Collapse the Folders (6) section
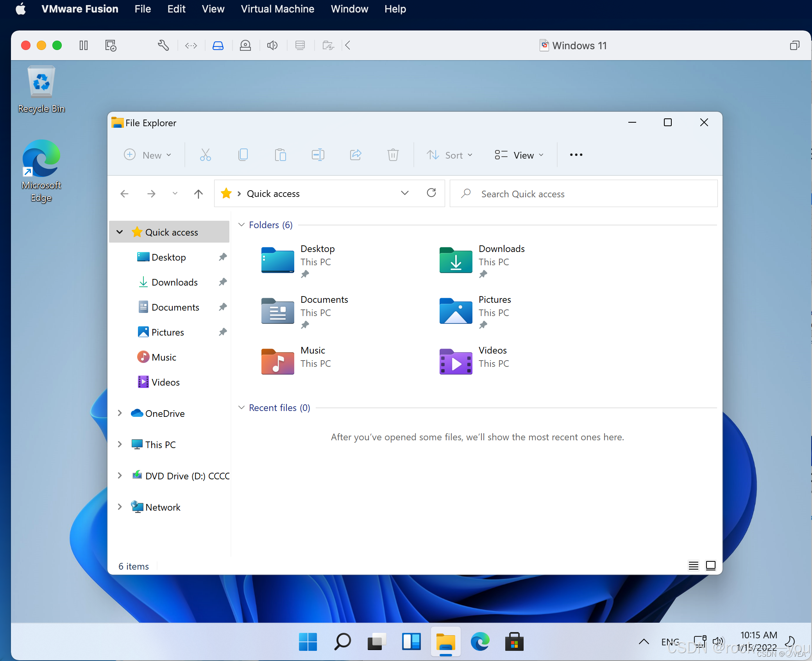This screenshot has height=661, width=812. pyautogui.click(x=241, y=225)
